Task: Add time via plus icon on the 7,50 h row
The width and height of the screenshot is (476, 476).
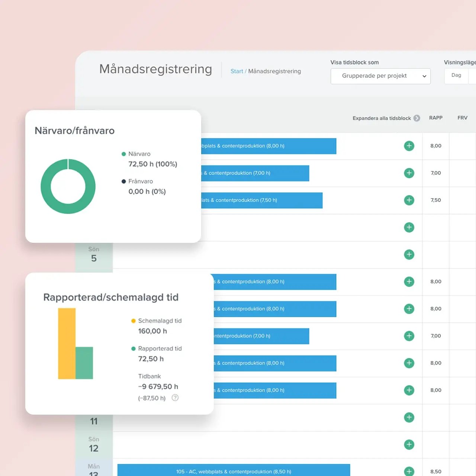Action: click(x=409, y=200)
